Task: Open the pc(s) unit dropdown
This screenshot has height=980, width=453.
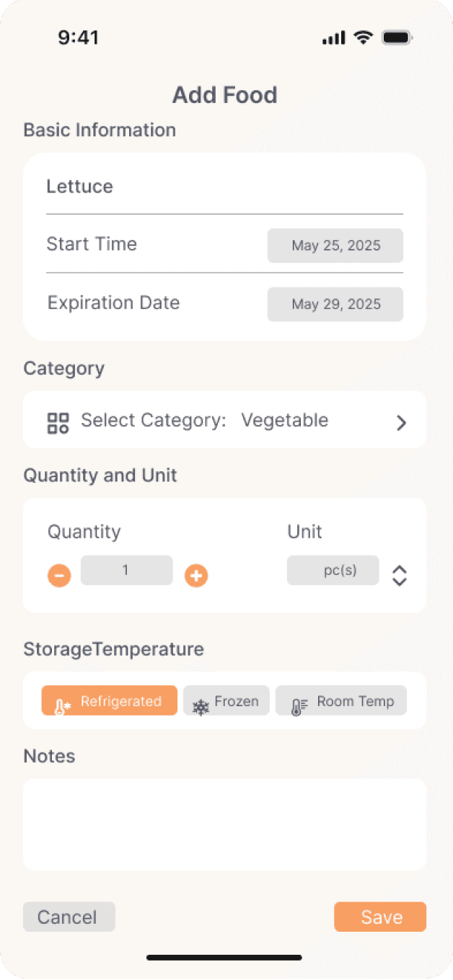Action: [333, 570]
